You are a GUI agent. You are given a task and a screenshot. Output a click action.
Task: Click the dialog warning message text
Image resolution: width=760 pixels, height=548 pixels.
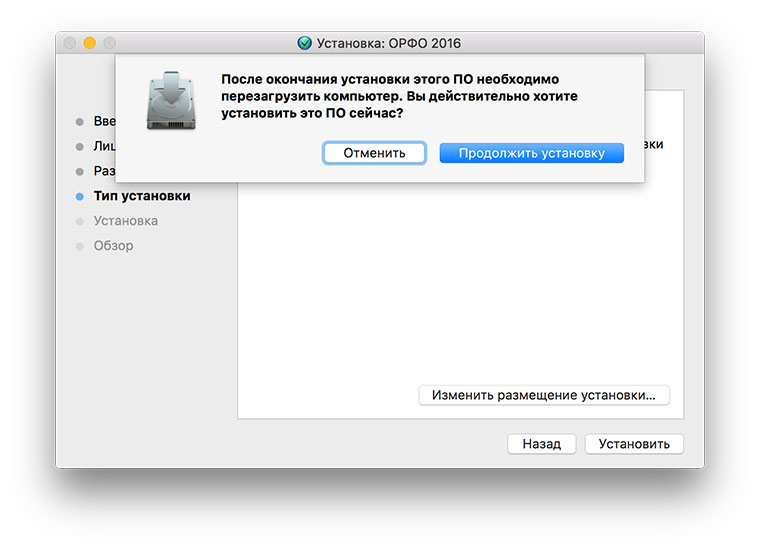tap(399, 96)
